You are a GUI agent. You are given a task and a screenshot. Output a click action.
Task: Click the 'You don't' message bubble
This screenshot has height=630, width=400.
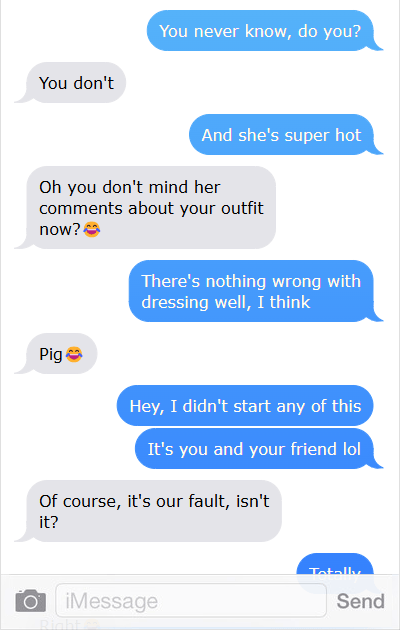tap(76, 83)
